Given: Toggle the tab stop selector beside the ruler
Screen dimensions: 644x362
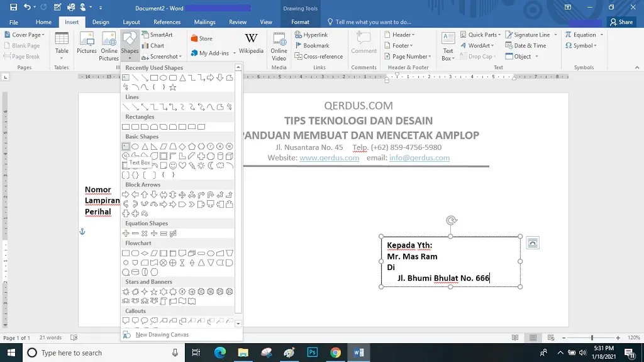Looking at the screenshot, I should (5, 77).
